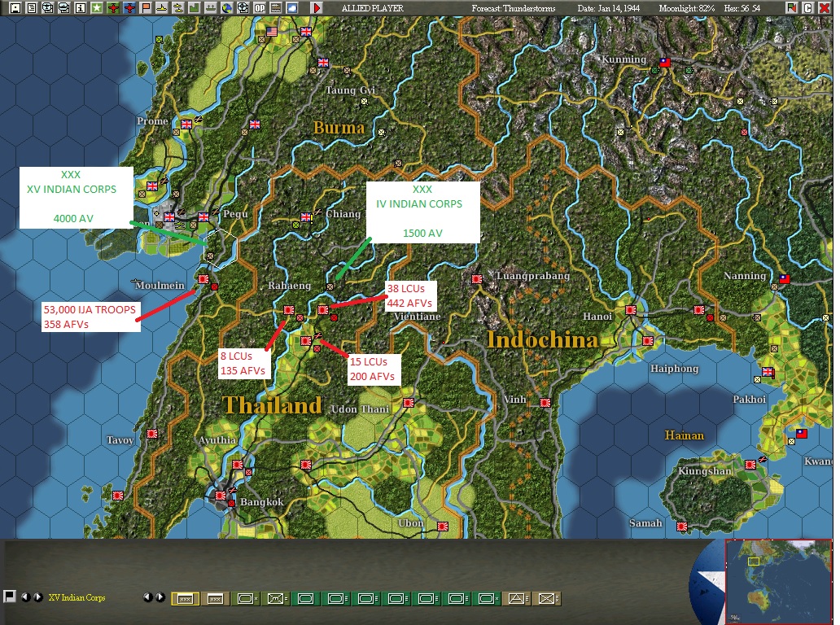The height and width of the screenshot is (625, 840).
Task: Open the cloud weather icon
Action: (x=292, y=7)
